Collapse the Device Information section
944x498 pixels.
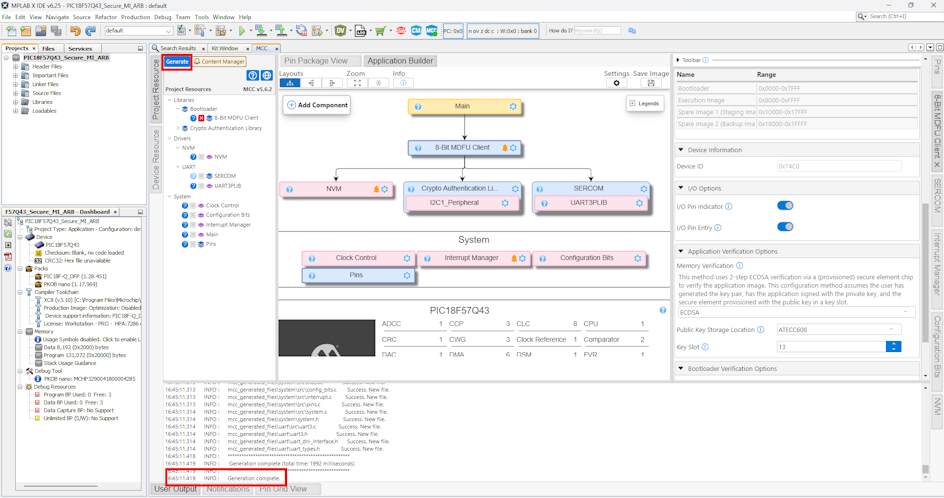pos(681,150)
